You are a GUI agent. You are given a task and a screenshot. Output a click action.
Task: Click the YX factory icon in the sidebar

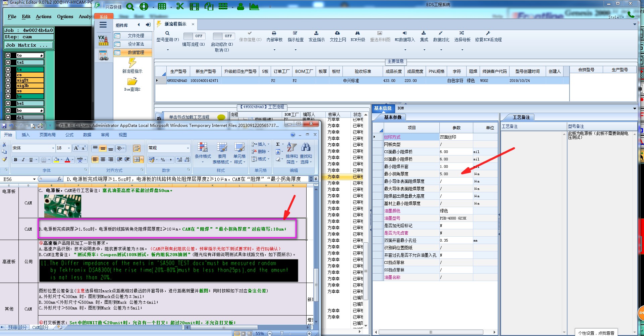[103, 40]
